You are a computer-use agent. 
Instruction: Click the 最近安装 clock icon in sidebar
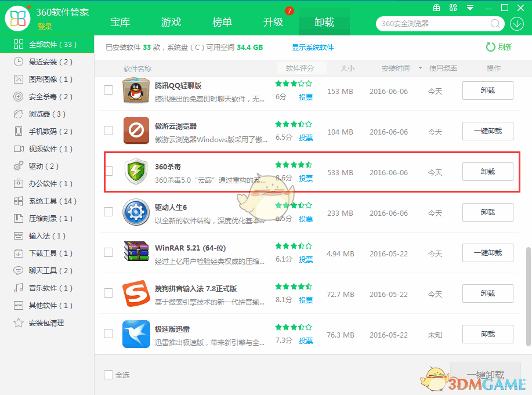pyautogui.click(x=19, y=61)
